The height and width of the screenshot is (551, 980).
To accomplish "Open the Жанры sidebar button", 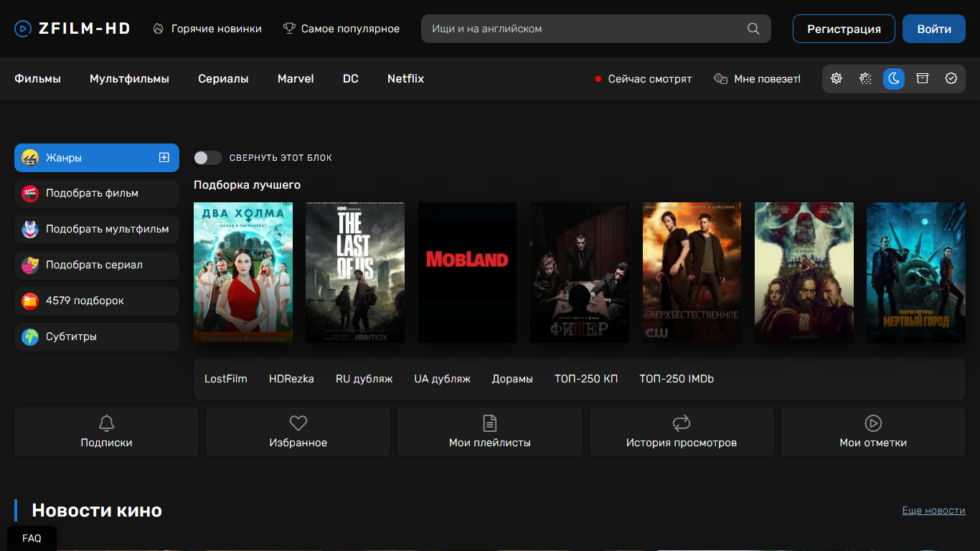I will (x=97, y=158).
